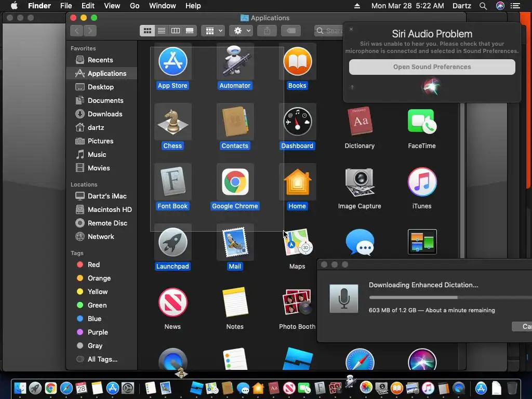Click the Siri icon in the menu bar
Viewport: 532px width, 399px height.
tap(500, 6)
